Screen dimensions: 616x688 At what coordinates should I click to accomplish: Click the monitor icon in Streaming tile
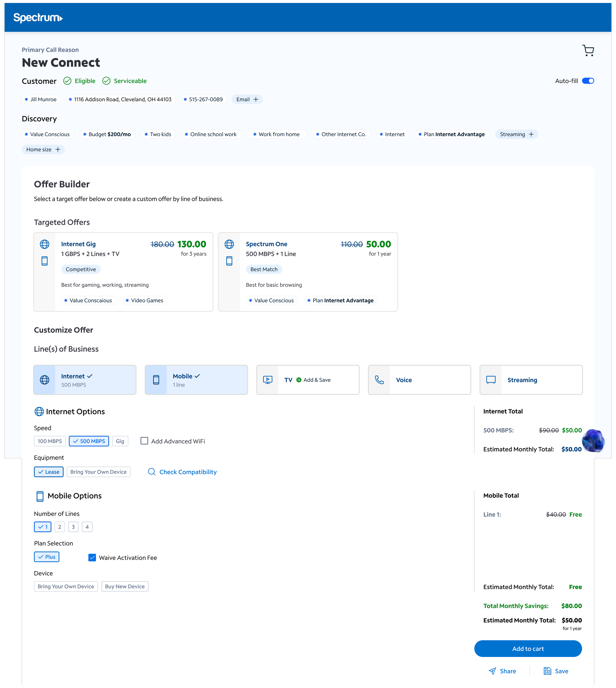[491, 380]
